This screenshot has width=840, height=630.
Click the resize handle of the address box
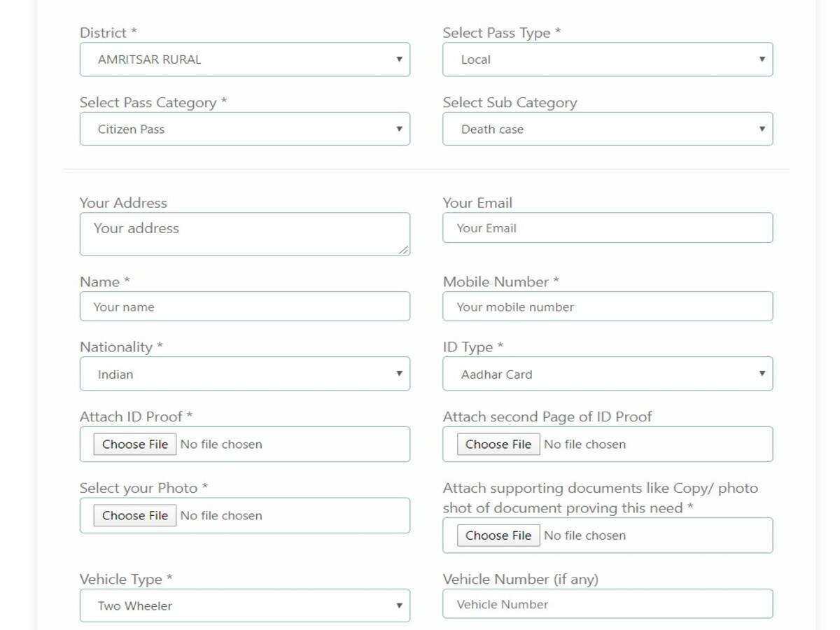(x=404, y=250)
